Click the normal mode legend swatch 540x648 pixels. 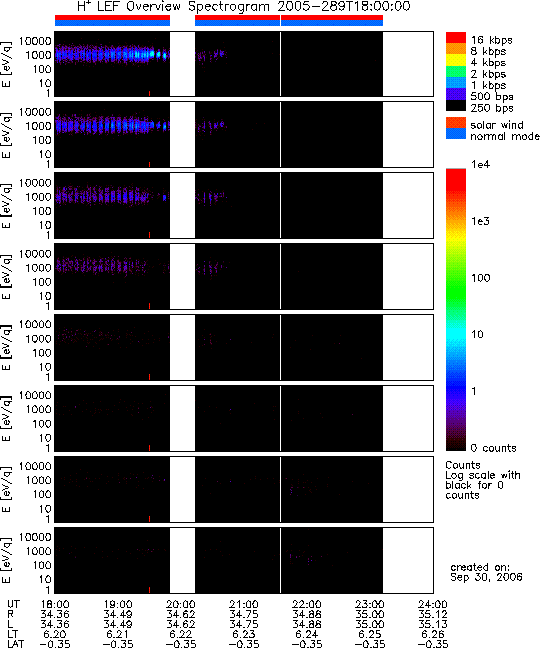pos(456,134)
